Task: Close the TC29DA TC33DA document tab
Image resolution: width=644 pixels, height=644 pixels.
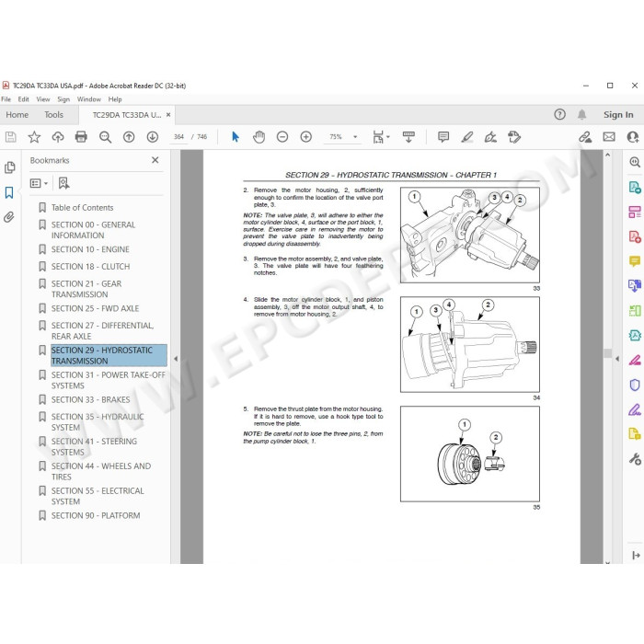Action: pyautogui.click(x=168, y=115)
